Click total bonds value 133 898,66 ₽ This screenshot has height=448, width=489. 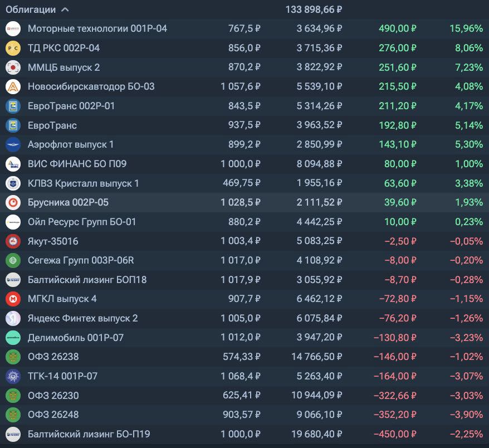tap(314, 9)
